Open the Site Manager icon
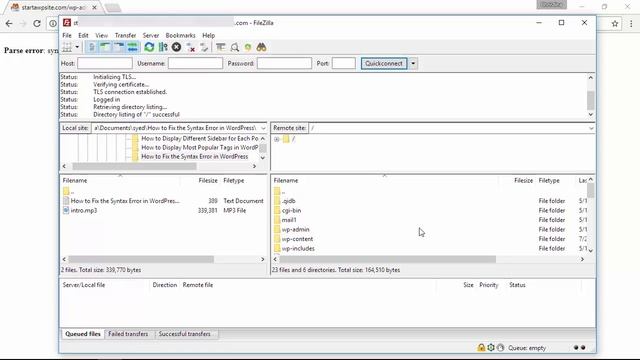Viewport: 640px width, 360px height. (x=67, y=47)
